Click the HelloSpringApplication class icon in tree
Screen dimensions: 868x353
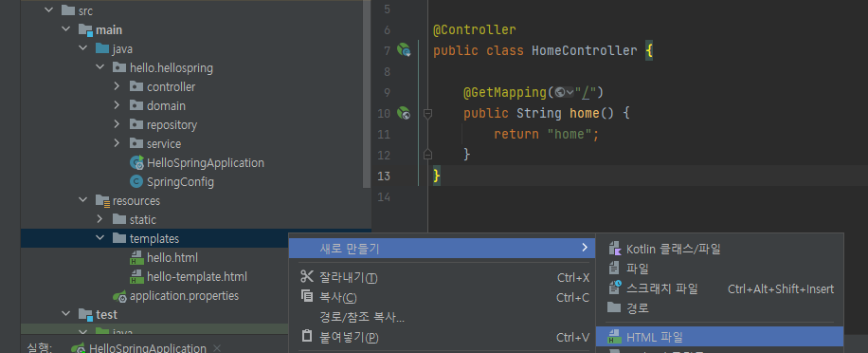[136, 162]
